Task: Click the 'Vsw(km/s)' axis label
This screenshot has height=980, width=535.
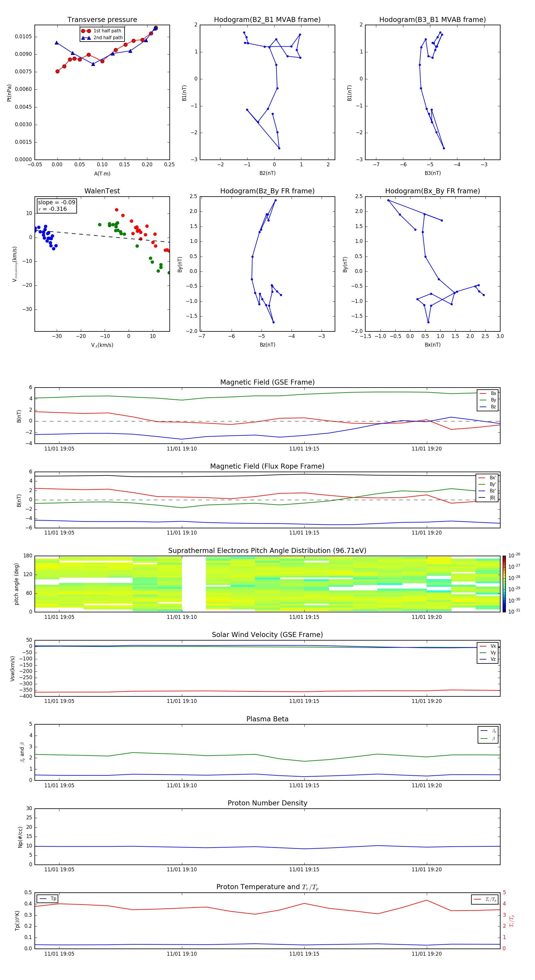Action: coord(12,668)
